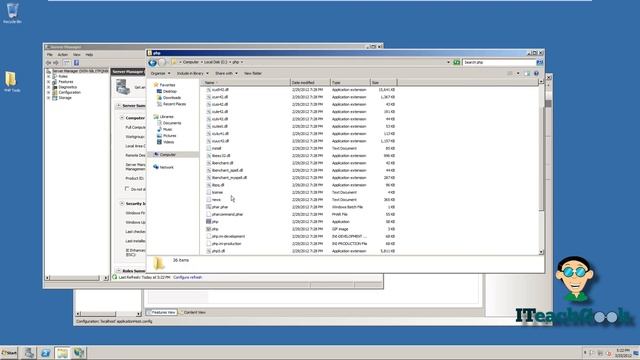Click the Explorer file list vertical scrollbar
This screenshot has width=640, height=360.
click(x=541, y=167)
